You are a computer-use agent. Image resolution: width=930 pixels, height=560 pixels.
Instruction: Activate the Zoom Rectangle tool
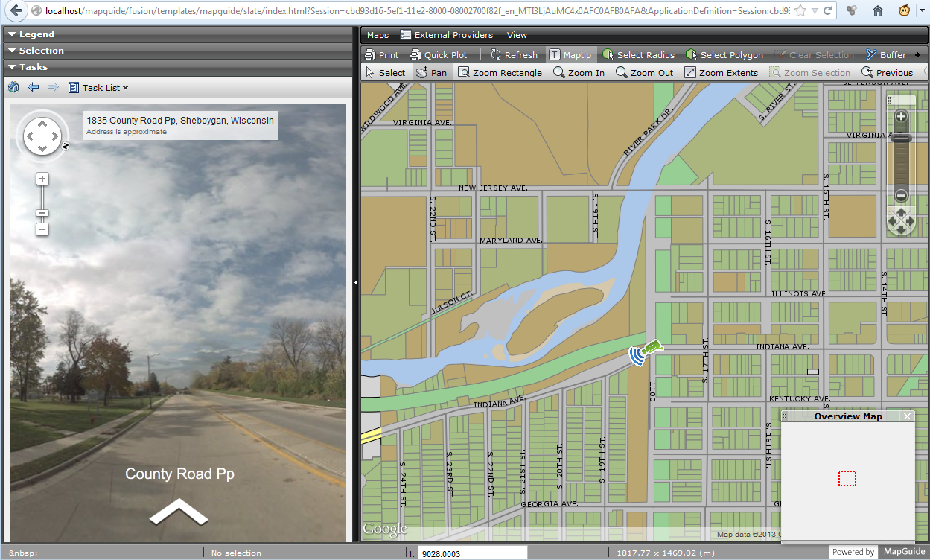pyautogui.click(x=500, y=72)
